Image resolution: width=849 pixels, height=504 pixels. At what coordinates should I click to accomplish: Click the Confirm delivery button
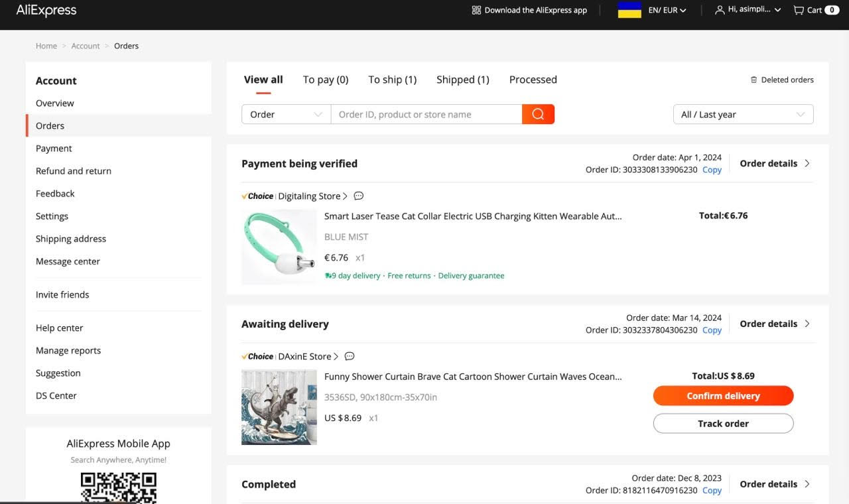click(x=723, y=396)
